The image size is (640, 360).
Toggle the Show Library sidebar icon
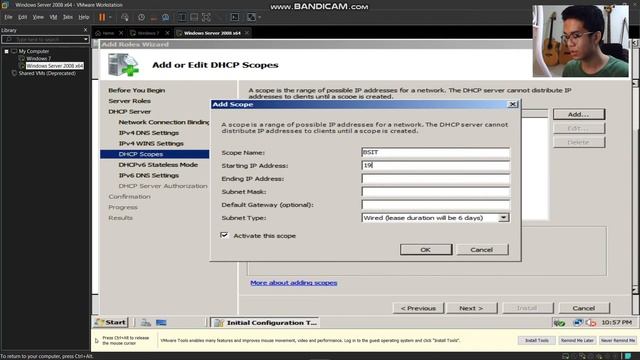pos(182,17)
